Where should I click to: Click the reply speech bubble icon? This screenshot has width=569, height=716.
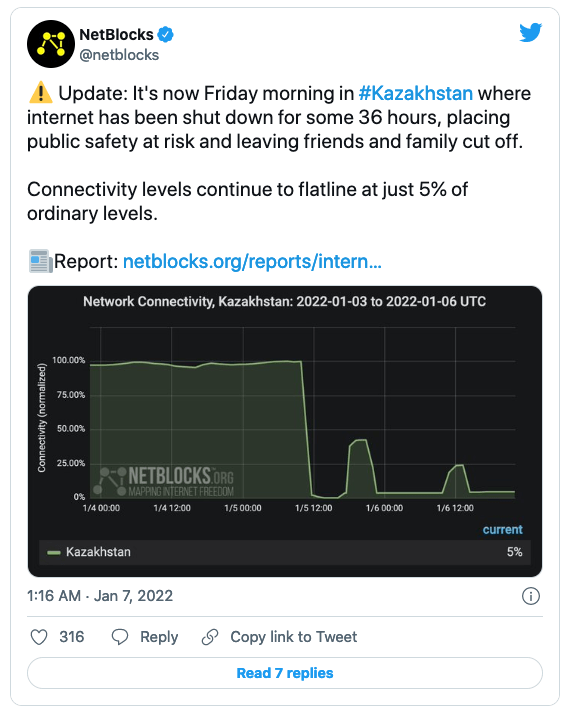pyautogui.click(x=120, y=637)
